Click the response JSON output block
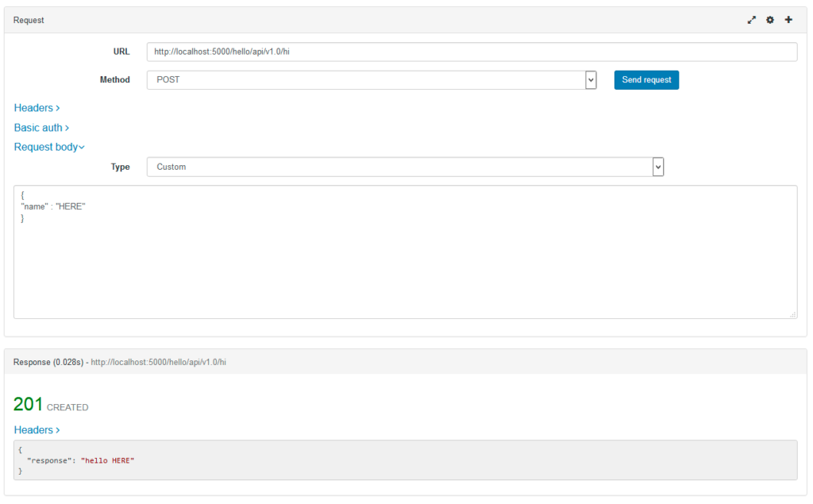Screen dimensions: 813x504 pyautogui.click(x=405, y=460)
